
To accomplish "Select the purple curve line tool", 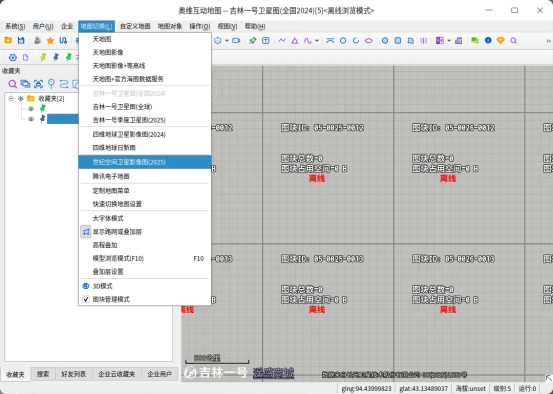I will [x=308, y=41].
